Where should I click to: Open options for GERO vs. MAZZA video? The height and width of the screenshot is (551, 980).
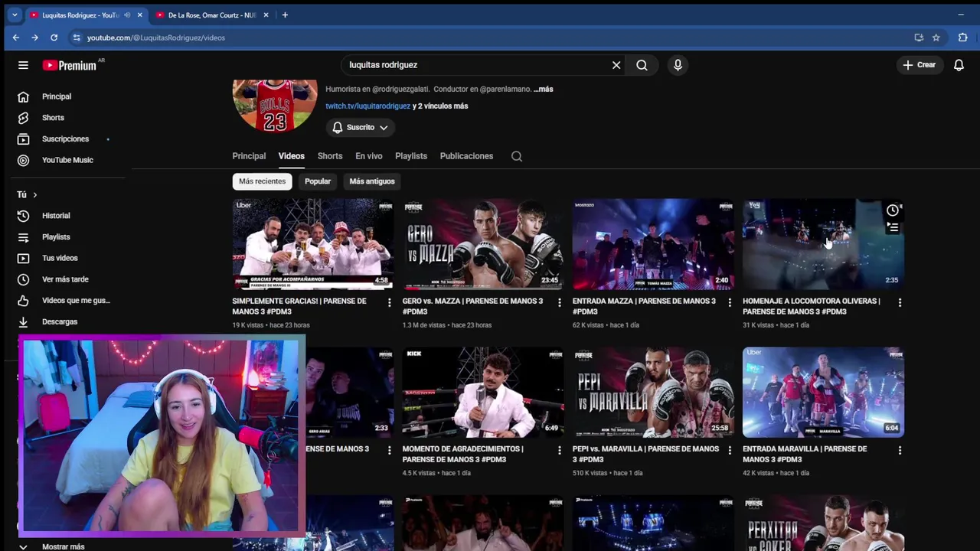559,303
